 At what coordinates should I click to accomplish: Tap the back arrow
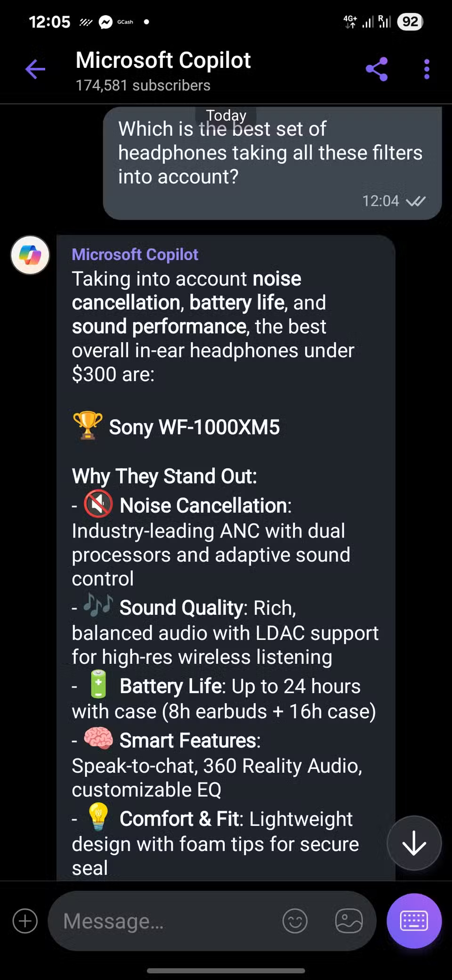tap(35, 69)
